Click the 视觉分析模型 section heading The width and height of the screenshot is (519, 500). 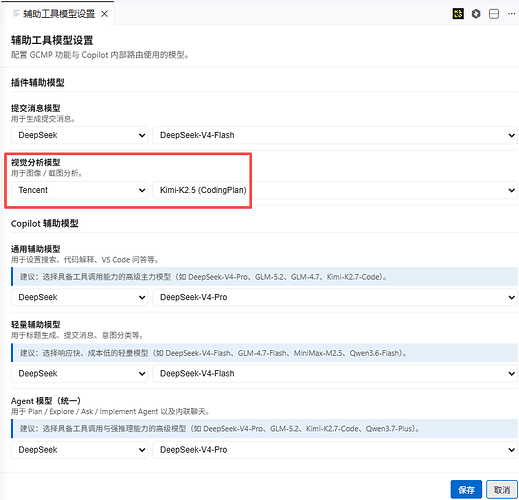click(x=36, y=162)
